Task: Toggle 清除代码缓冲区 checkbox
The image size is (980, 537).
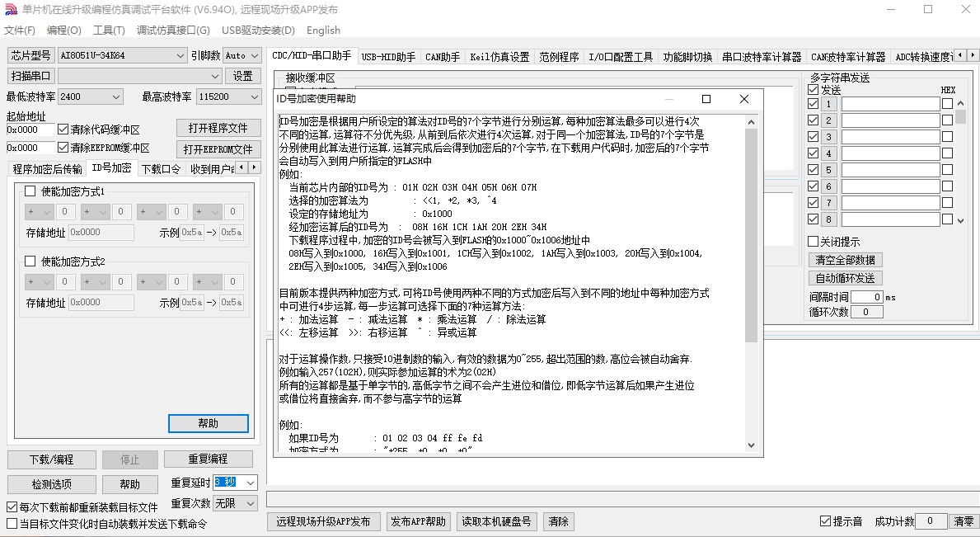Action: (63, 130)
